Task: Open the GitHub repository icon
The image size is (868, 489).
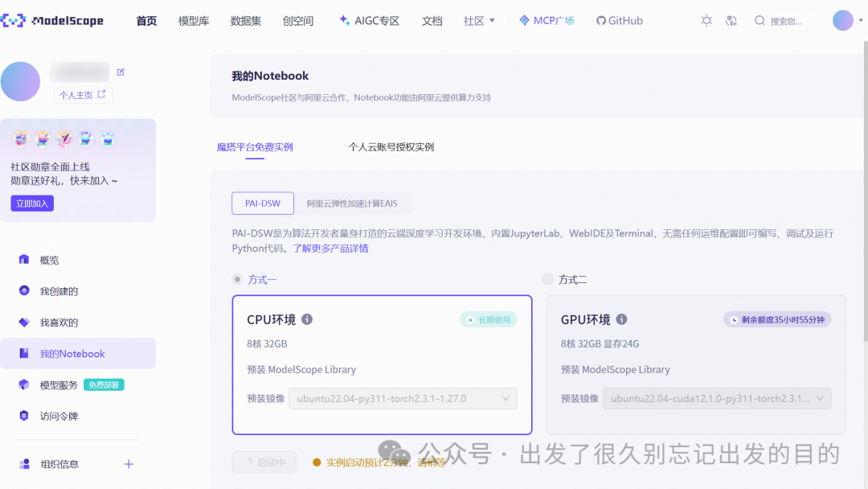Action: [601, 20]
